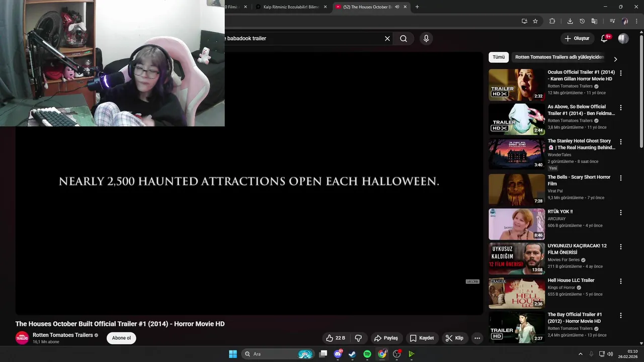
Task: Select the Rotten Tomatoes Trailers uploader chip
Action: (559, 57)
